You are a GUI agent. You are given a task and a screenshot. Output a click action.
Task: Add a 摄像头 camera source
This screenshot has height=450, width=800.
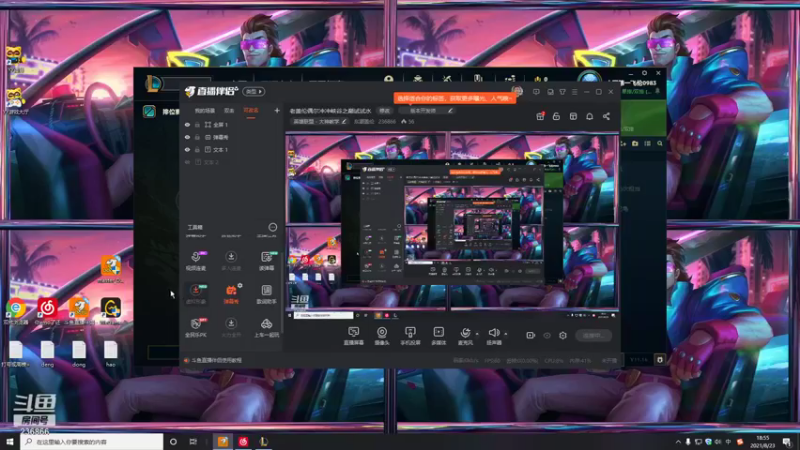pyautogui.click(x=382, y=336)
